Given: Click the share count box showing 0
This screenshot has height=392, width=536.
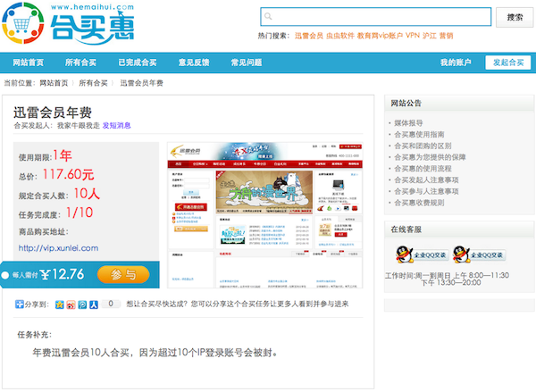Looking at the screenshot, I should [x=111, y=304].
